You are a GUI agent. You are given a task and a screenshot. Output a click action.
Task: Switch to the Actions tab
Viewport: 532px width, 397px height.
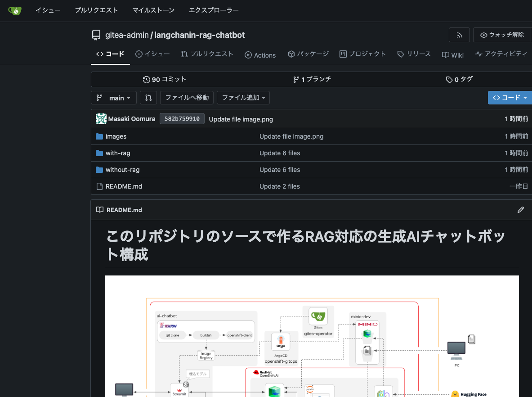[260, 55]
